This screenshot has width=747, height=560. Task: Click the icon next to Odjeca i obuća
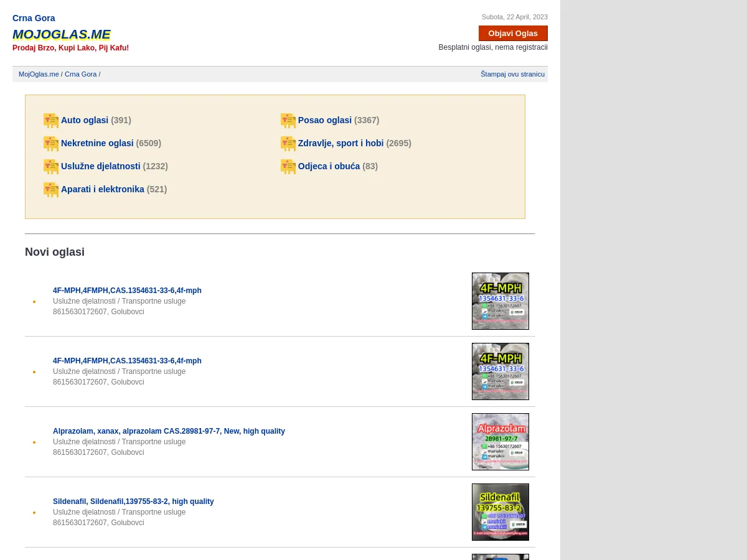288,166
